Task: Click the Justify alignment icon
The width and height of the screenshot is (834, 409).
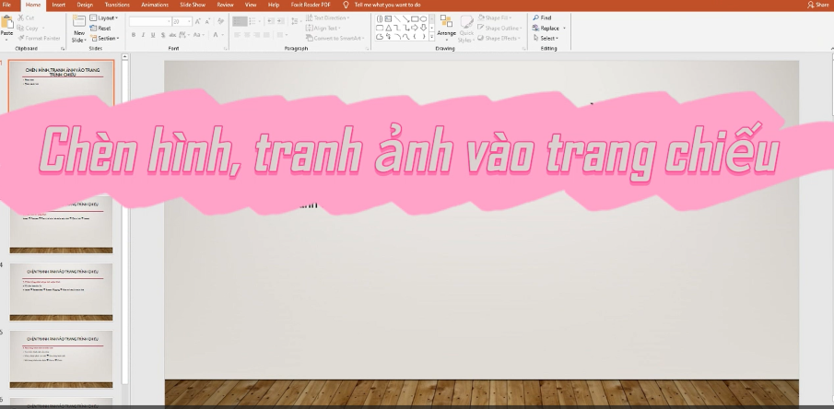Action: tap(266, 35)
